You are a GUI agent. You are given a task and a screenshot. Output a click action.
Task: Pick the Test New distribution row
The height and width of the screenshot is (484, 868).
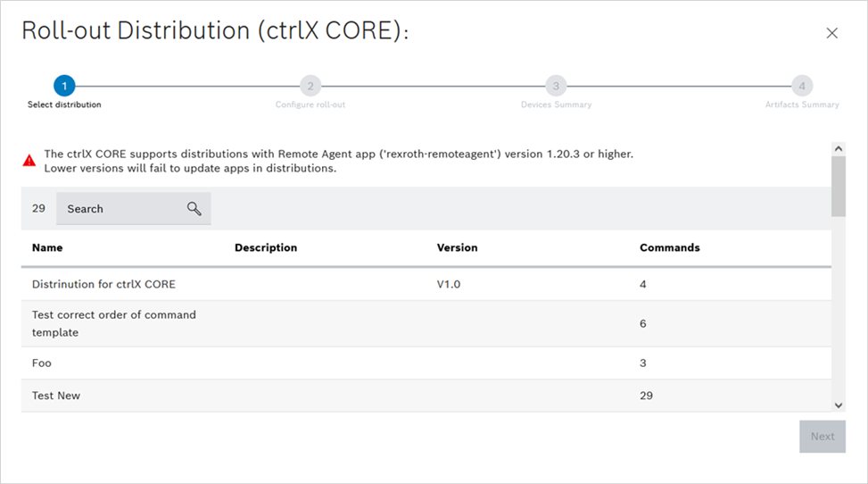tap(56, 396)
